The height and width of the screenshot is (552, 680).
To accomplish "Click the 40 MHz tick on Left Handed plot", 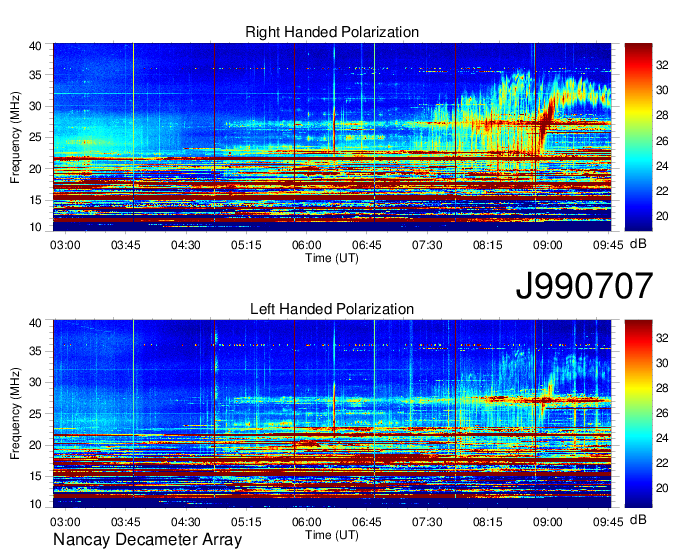I will 35,323.
